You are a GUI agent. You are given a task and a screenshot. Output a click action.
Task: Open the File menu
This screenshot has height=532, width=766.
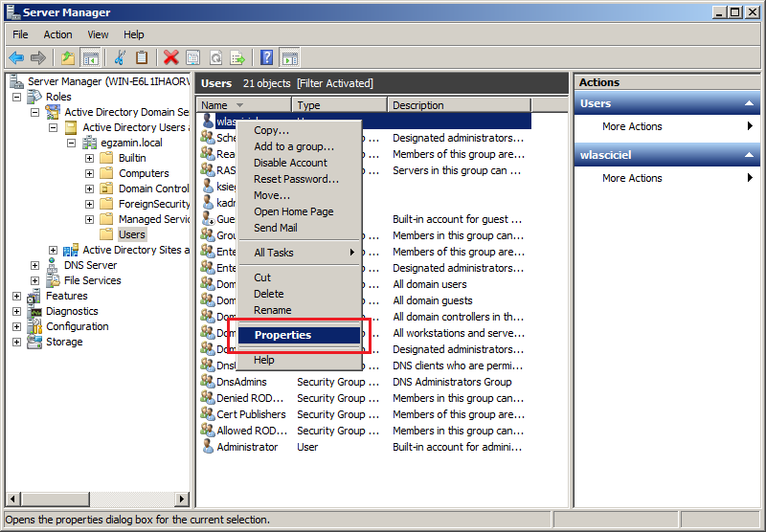[x=20, y=34]
